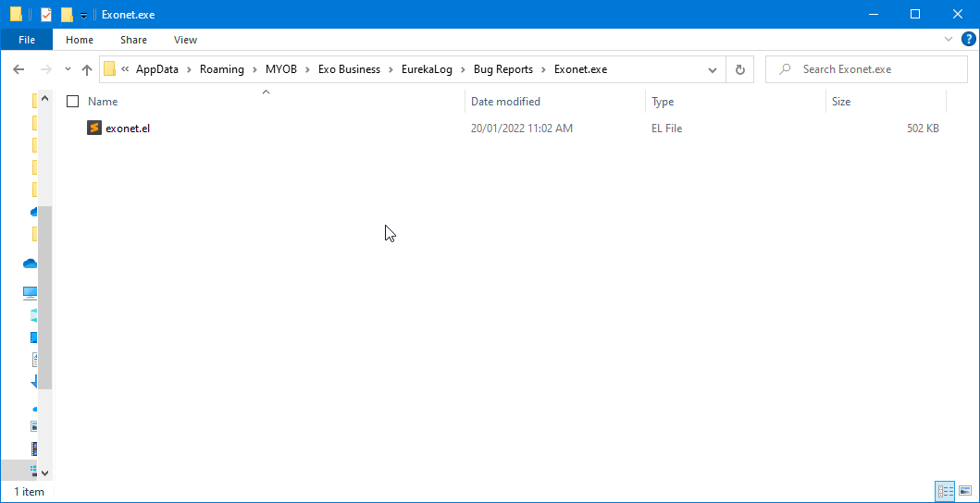Image resolution: width=980 pixels, height=503 pixels.
Task: Expand the address bar history dropdown
Action: 712,69
